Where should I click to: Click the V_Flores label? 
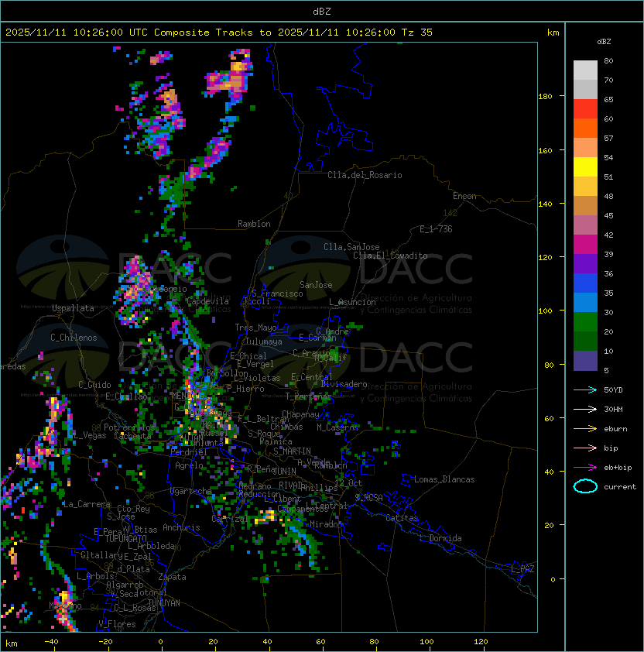(117, 624)
